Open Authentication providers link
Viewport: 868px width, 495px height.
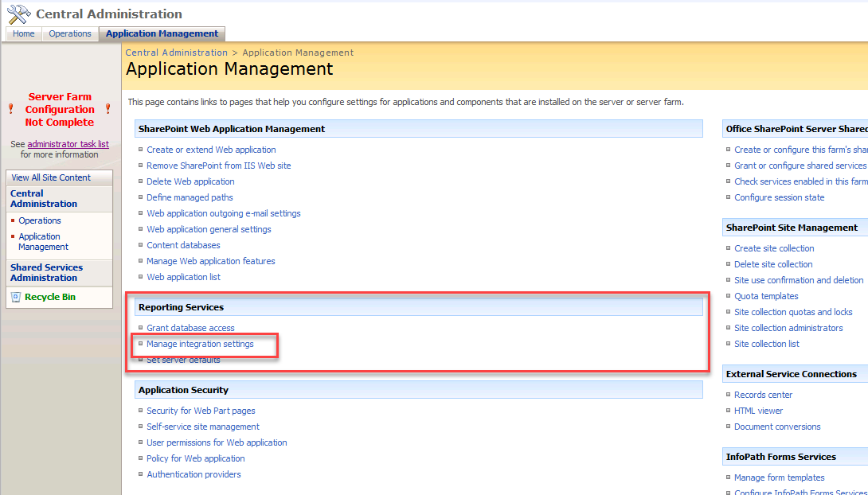click(194, 474)
